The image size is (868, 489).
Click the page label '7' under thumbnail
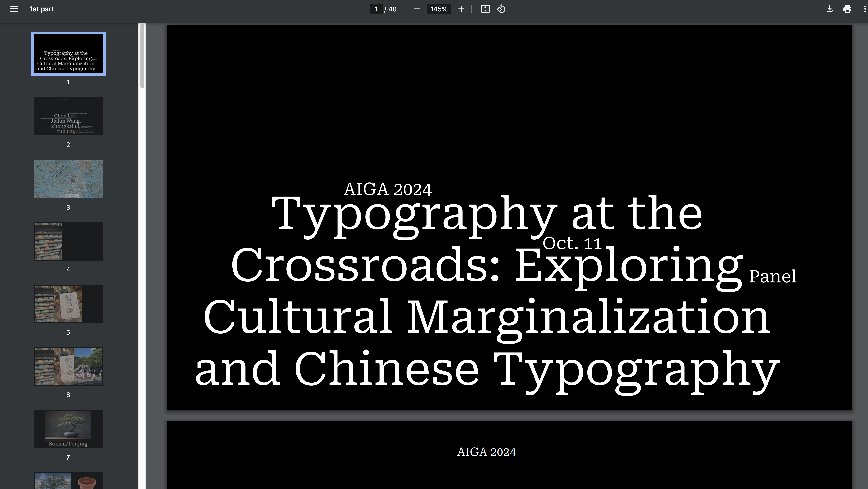[68, 457]
